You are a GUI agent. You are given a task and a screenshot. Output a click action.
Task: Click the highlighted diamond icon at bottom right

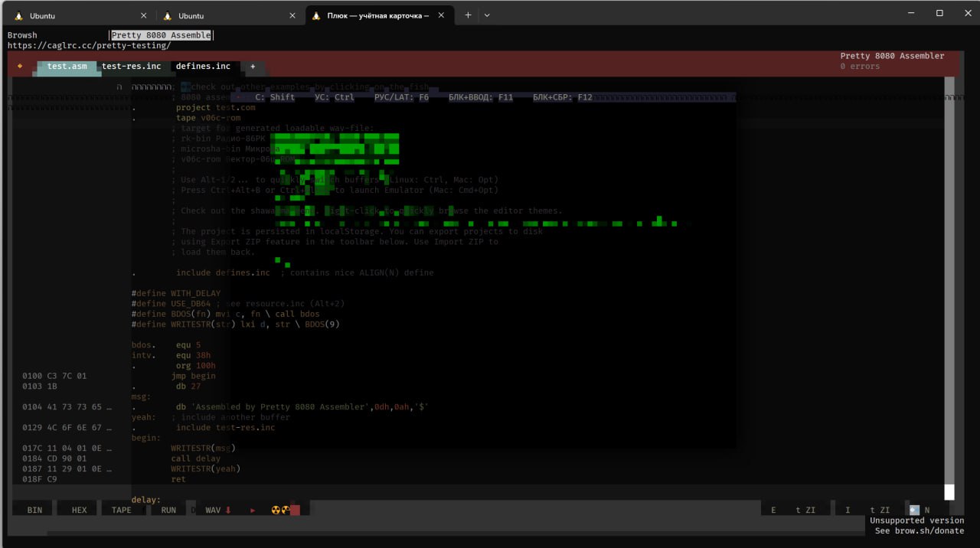pyautogui.click(x=913, y=510)
